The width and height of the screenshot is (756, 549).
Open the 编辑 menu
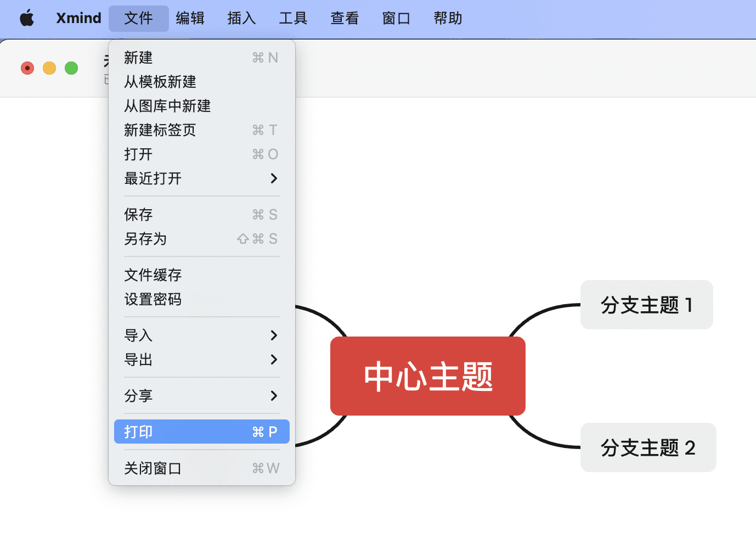[x=190, y=18]
